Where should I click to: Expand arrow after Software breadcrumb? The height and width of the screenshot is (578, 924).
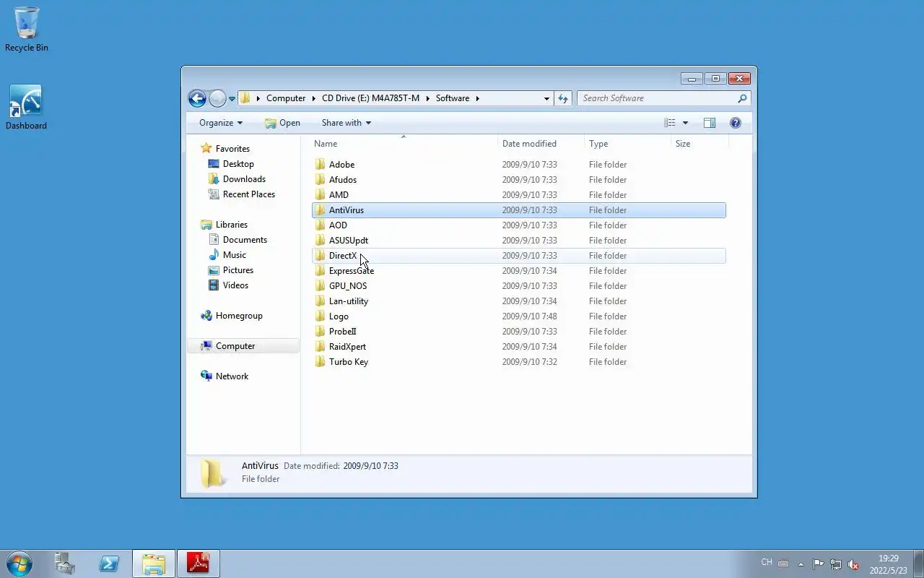477,98
